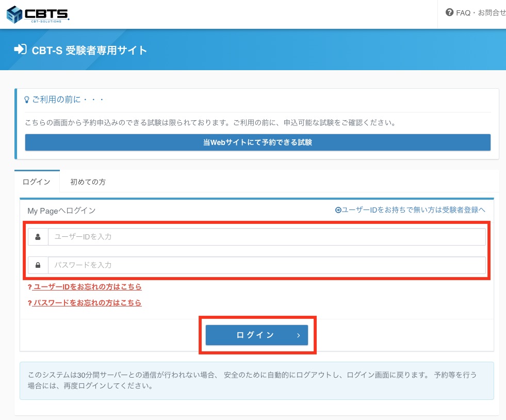Open the 当Webサイトにて予約できる試験 button

point(257,142)
